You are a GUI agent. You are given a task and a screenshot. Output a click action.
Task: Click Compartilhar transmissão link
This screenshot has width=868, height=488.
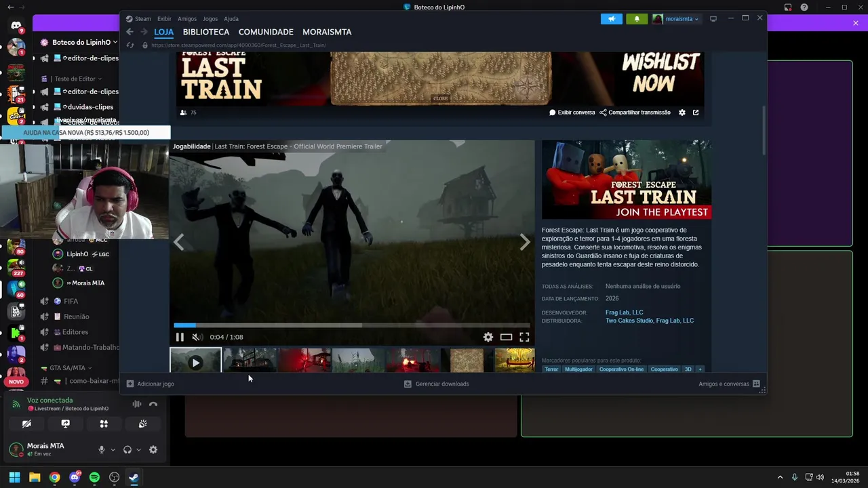tap(635, 113)
